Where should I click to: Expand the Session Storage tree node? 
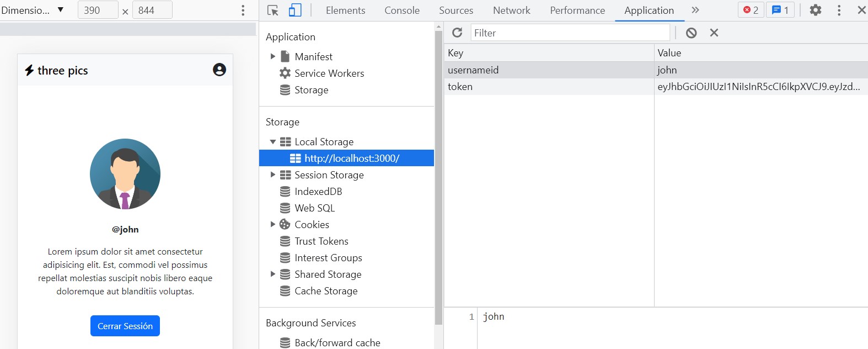coord(272,175)
